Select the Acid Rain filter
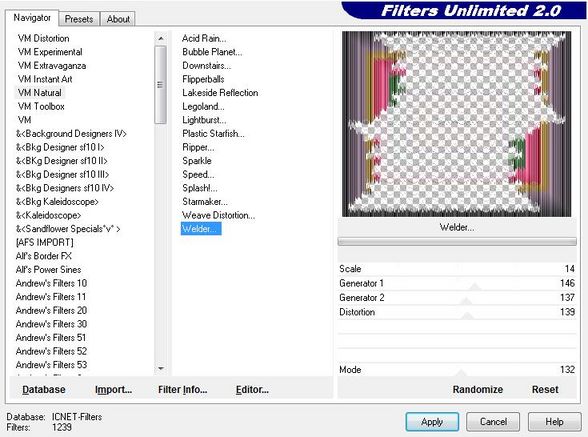Screen dimensions: 588x437 204,38
